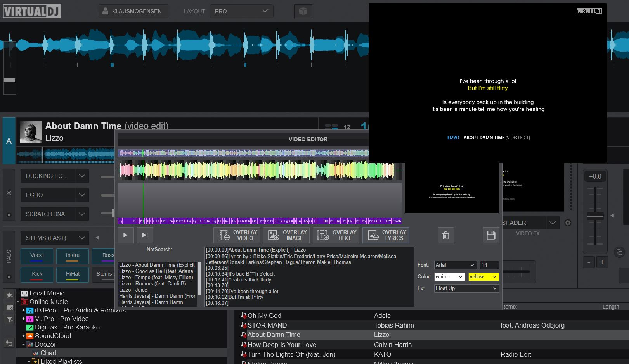Click the Stems pad button
The height and width of the screenshot is (364, 629).
pyautogui.click(x=104, y=274)
